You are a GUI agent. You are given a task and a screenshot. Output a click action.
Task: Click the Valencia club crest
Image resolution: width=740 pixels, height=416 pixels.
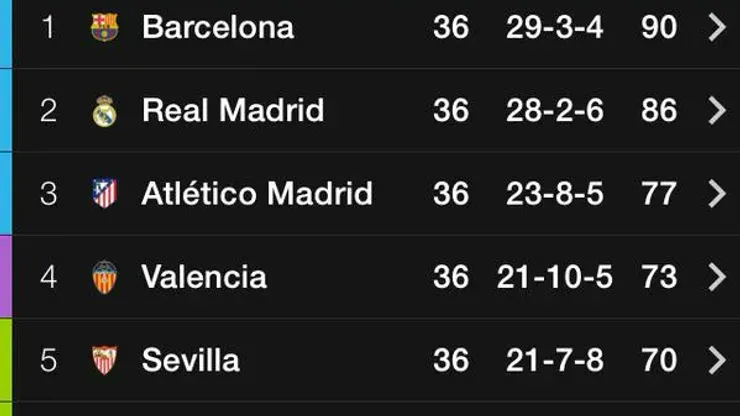(x=104, y=276)
